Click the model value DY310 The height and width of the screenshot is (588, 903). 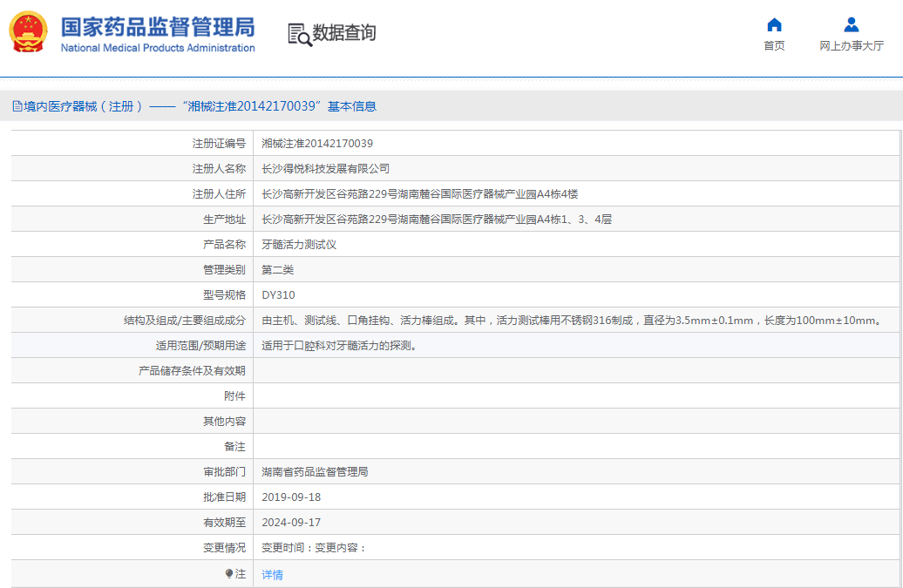pyautogui.click(x=278, y=295)
